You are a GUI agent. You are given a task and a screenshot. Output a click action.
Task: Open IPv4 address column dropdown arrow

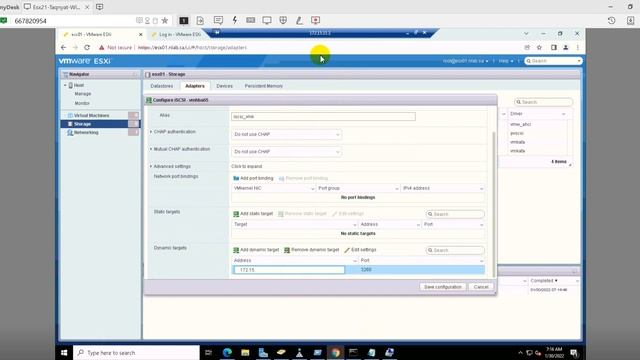click(481, 189)
